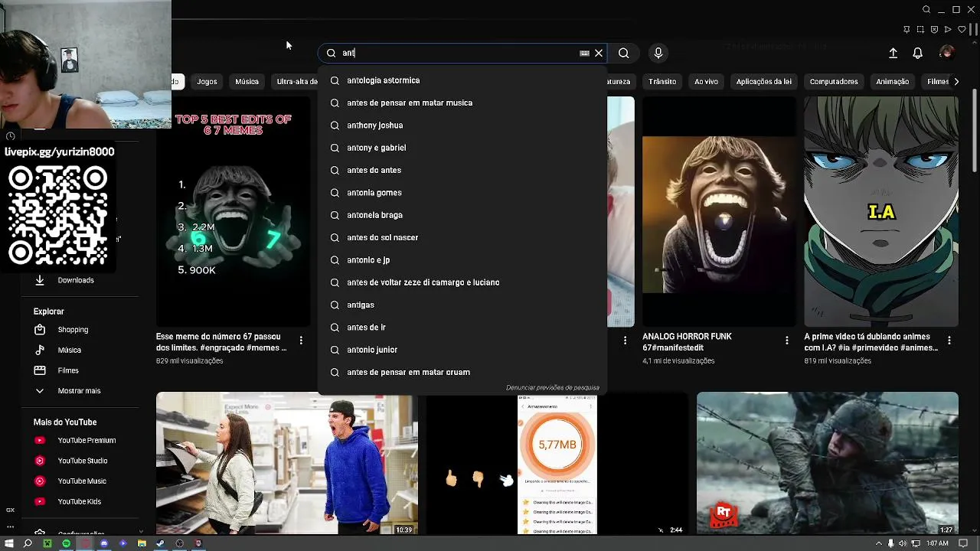980x551 pixels.
Task: Open Windows Start menu
Action: click(x=9, y=543)
